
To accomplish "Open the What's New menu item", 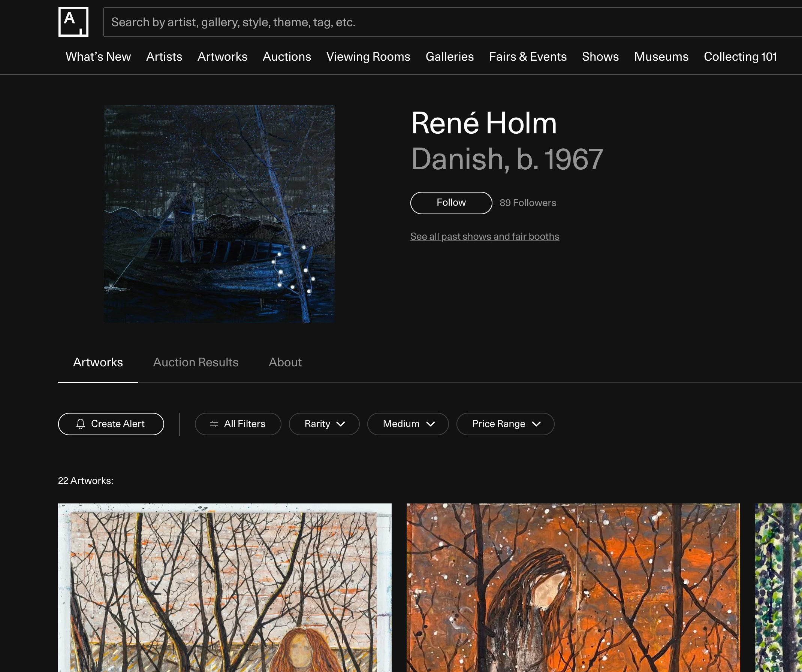I will 98,57.
